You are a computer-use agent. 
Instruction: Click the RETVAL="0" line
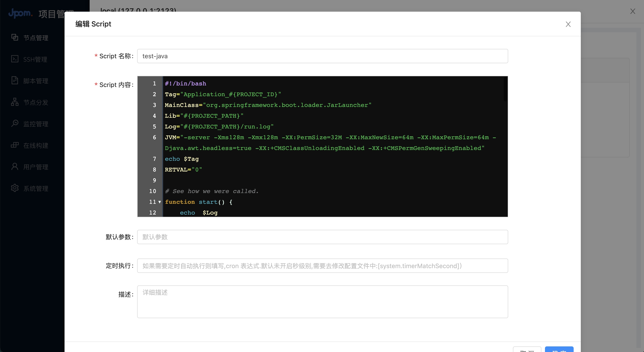tap(184, 170)
